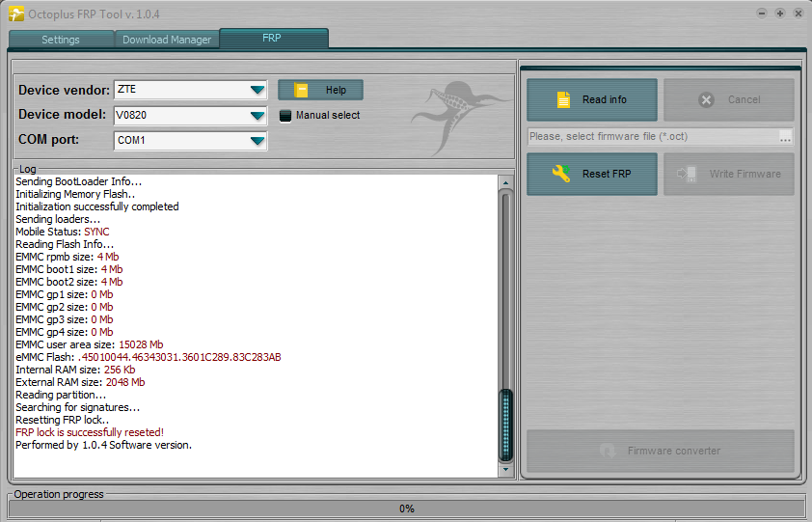Switch to the Download Manager tab
The width and height of the screenshot is (812, 522).
point(167,40)
